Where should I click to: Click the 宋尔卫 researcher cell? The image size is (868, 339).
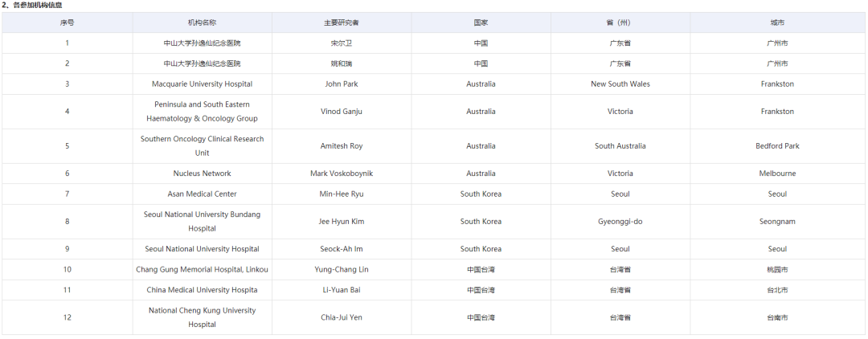342,43
